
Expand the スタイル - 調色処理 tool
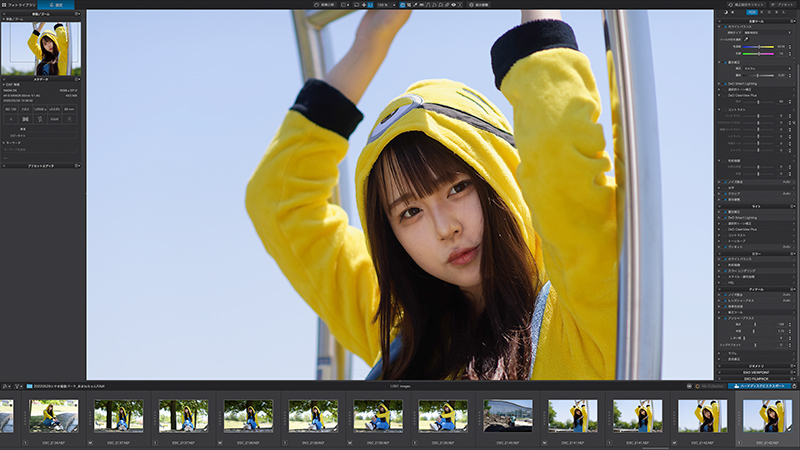(719, 277)
